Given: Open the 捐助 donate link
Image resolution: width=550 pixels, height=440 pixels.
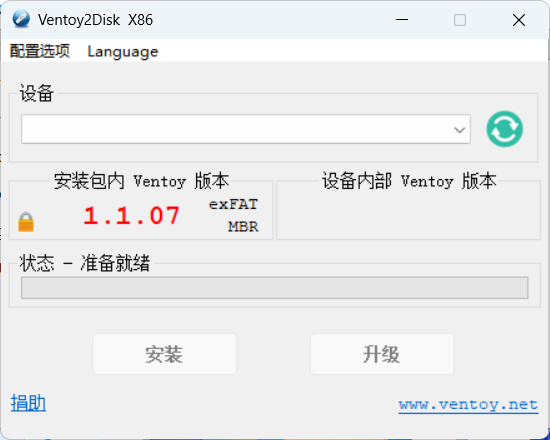Looking at the screenshot, I should 28,403.
